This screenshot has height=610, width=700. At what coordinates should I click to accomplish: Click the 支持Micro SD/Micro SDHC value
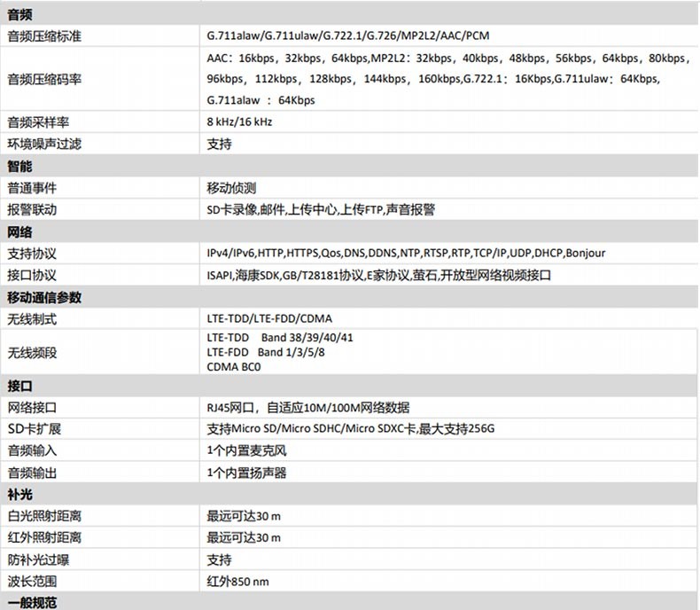(351, 429)
